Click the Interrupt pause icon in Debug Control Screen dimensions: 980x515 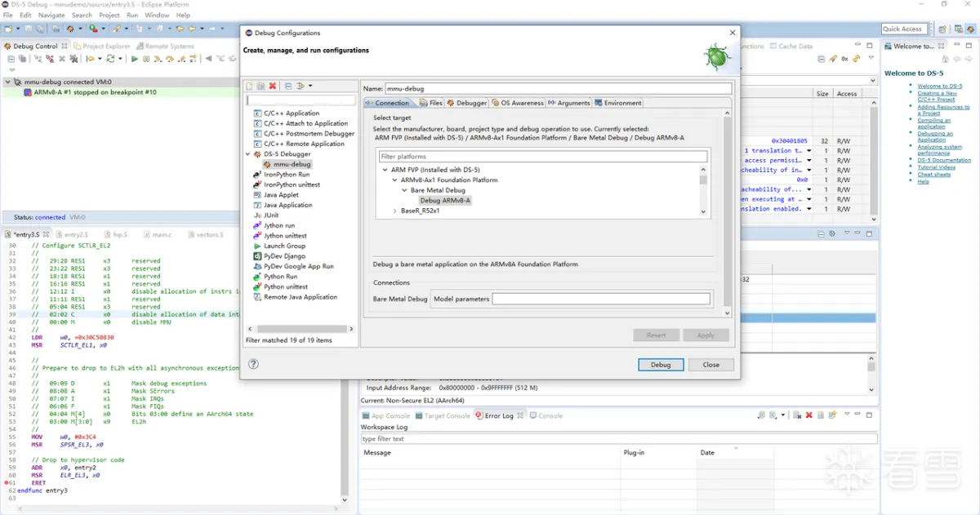pyautogui.click(x=146, y=59)
